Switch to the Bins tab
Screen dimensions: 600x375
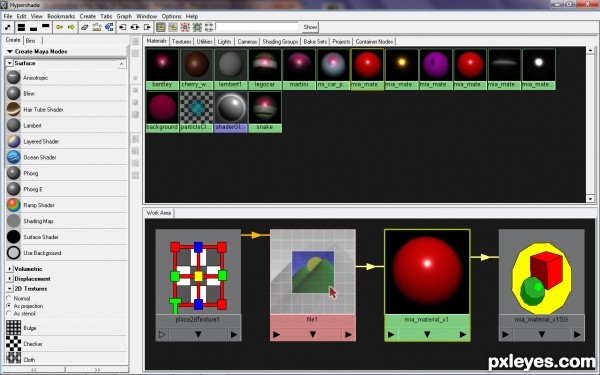coord(31,41)
